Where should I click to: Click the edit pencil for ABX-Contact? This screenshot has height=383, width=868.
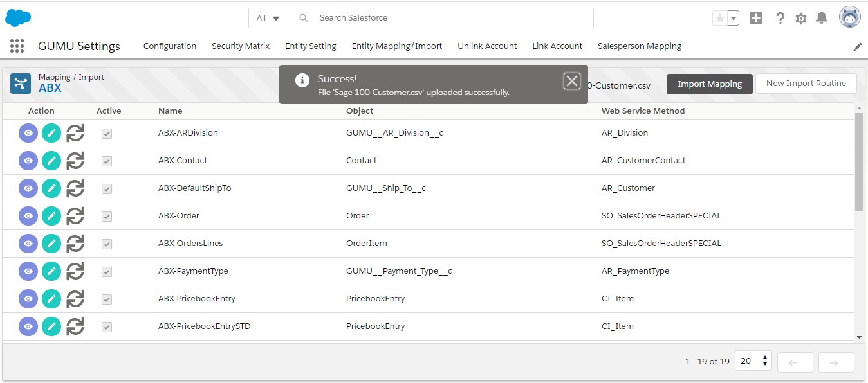pyautogui.click(x=51, y=161)
